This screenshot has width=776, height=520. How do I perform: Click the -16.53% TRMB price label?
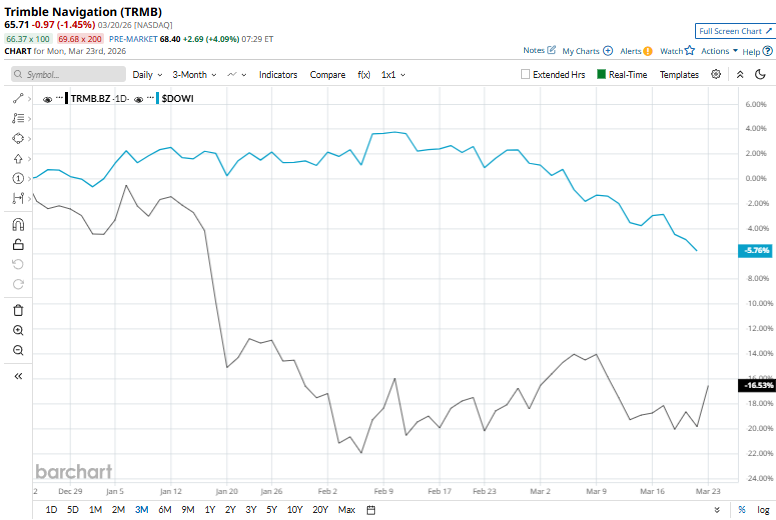click(x=757, y=385)
